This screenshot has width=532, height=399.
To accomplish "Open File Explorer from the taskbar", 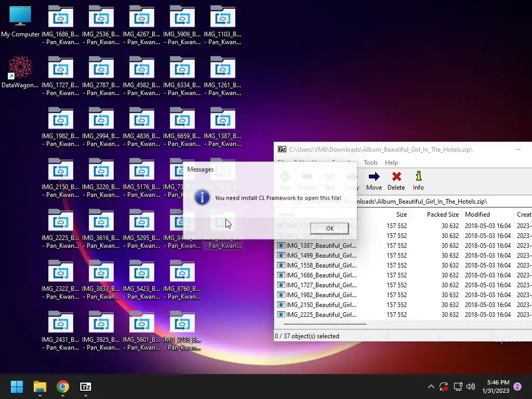I will pyautogui.click(x=39, y=387).
